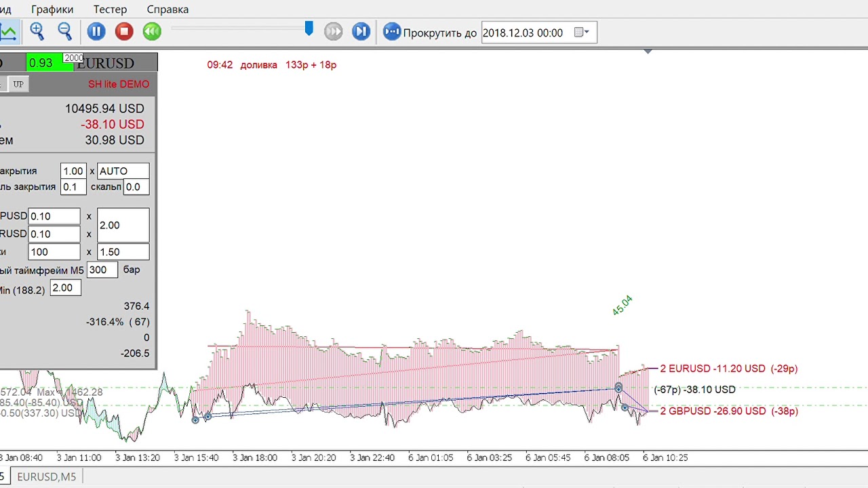Click the SH lite DEMO label
868x488 pixels.
point(119,85)
